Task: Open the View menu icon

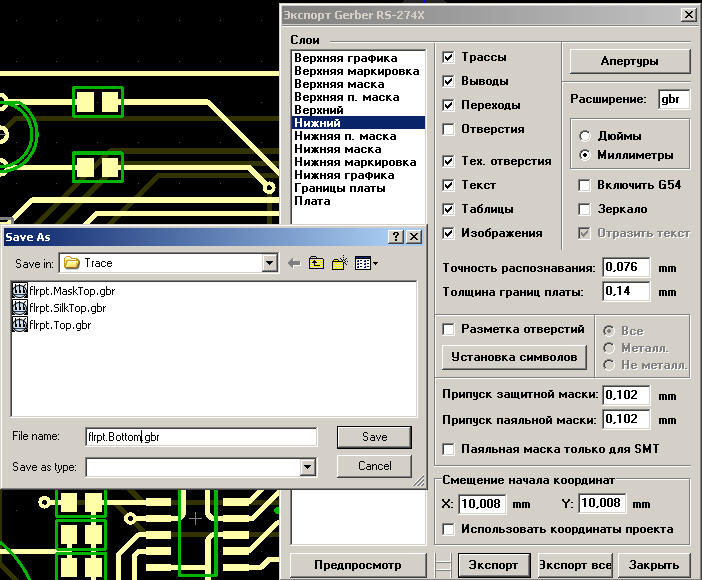Action: (364, 263)
